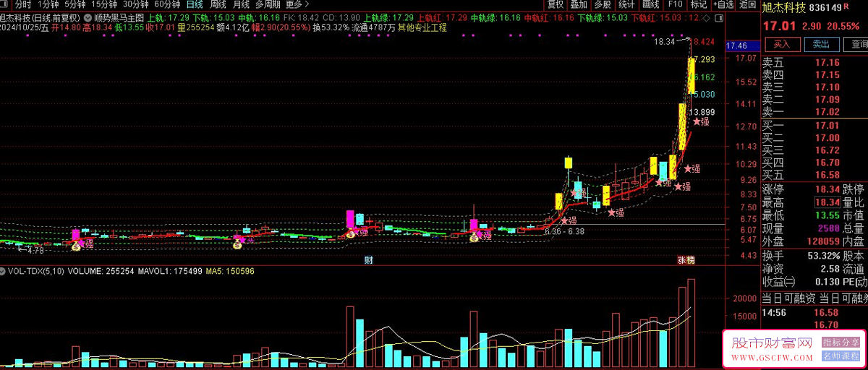Open F10 company information
The image size is (868, 370).
click(x=675, y=4)
